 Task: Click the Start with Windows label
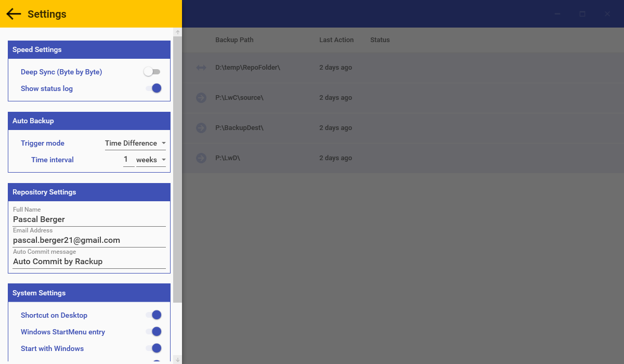(x=52, y=348)
